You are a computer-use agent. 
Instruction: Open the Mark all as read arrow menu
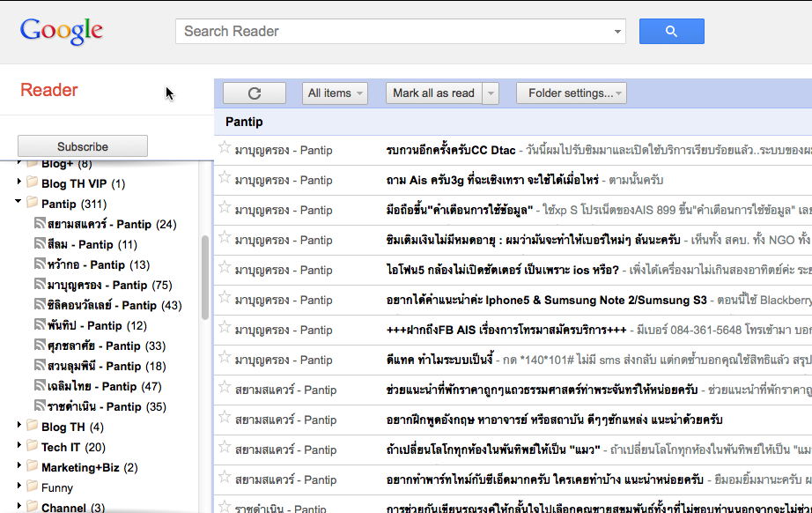(x=491, y=93)
